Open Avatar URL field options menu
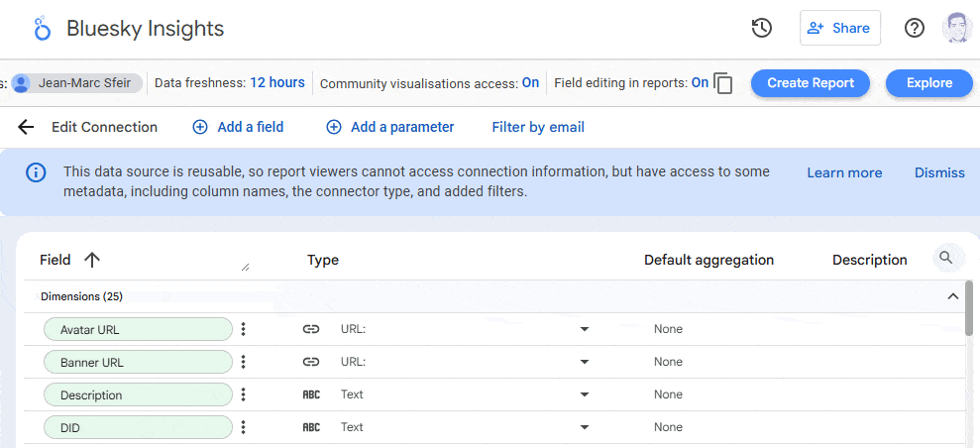Image resolution: width=980 pixels, height=448 pixels. click(x=244, y=329)
